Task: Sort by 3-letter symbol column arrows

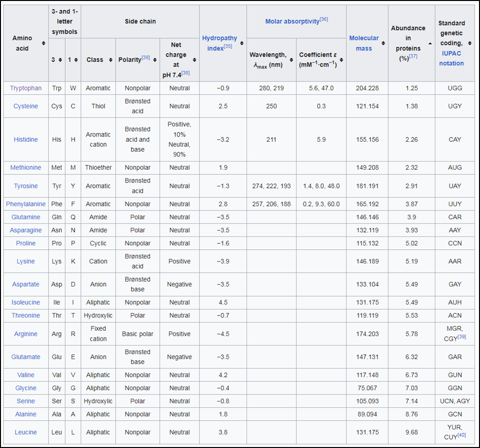Action: pyautogui.click(x=60, y=60)
